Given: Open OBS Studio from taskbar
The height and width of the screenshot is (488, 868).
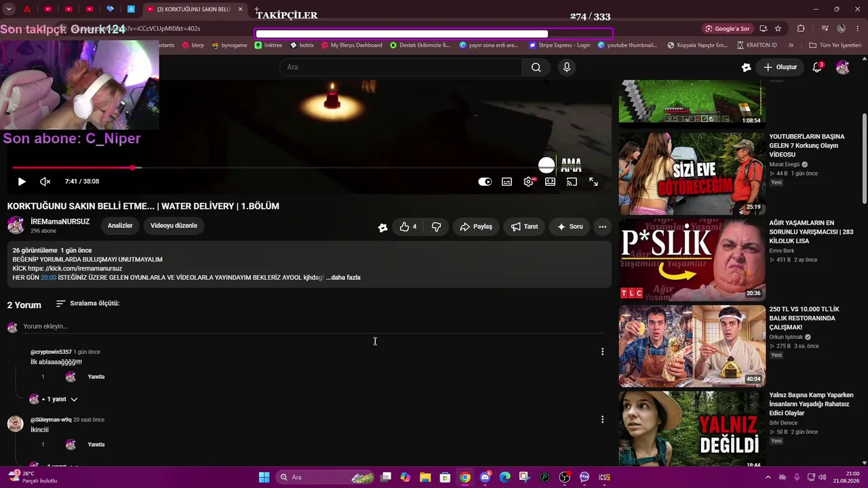Looking at the screenshot, I should (x=564, y=477).
